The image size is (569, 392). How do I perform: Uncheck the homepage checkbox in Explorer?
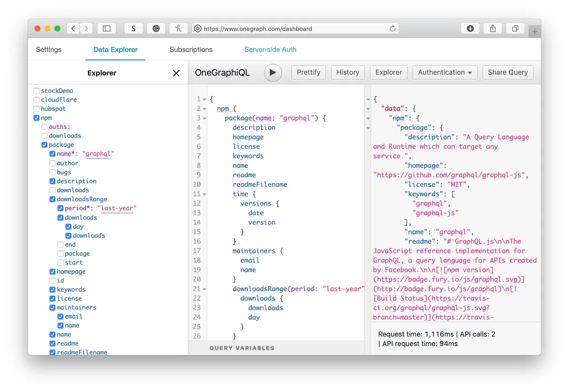click(x=52, y=272)
